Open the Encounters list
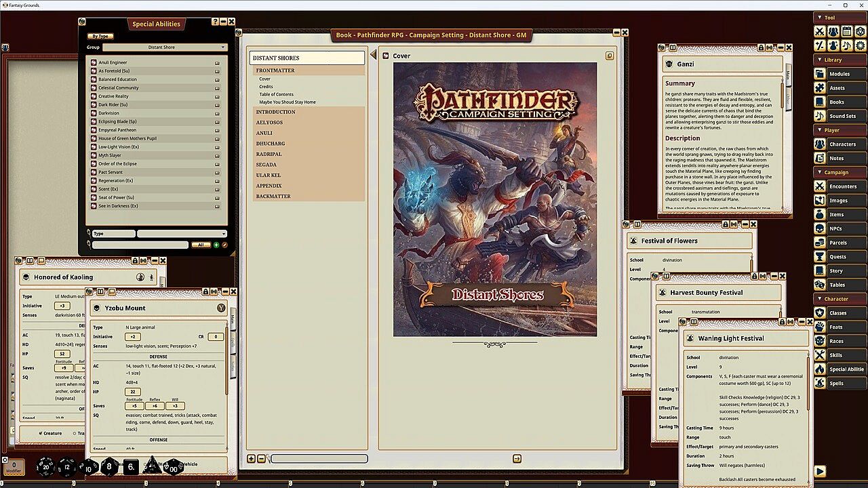The height and width of the screenshot is (488, 868). click(x=842, y=186)
